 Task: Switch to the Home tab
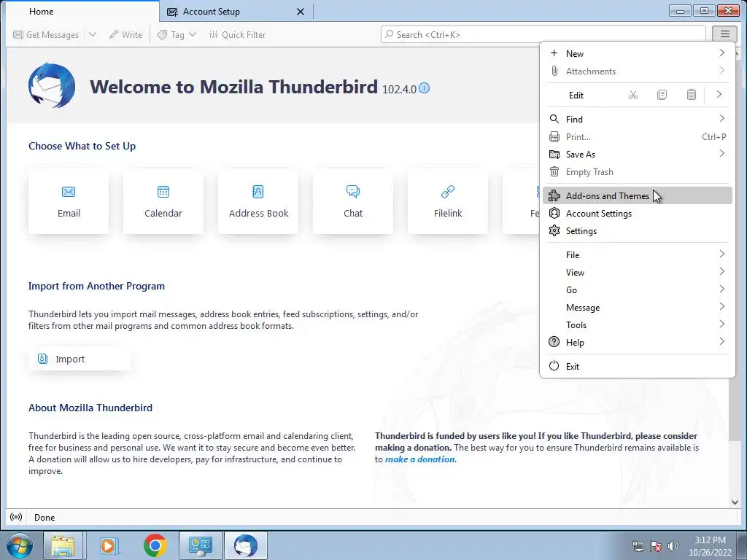(x=82, y=12)
